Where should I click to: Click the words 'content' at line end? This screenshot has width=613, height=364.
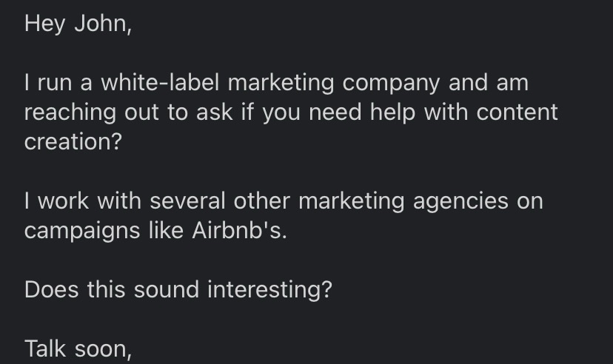point(517,112)
